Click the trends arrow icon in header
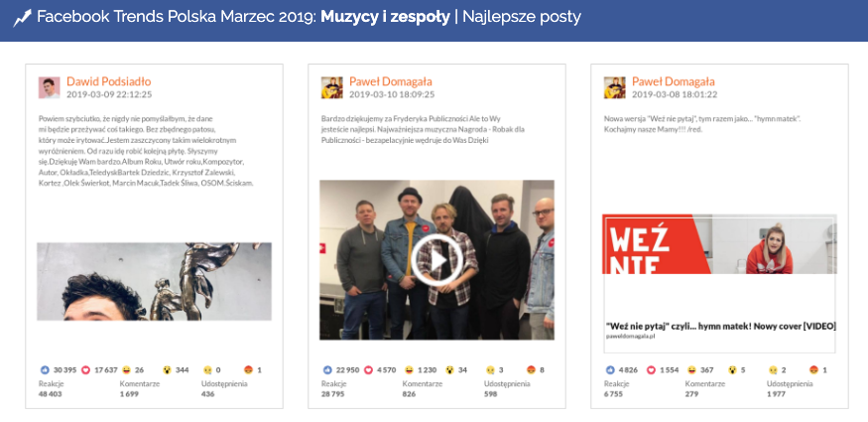The image size is (868, 422). (23, 18)
